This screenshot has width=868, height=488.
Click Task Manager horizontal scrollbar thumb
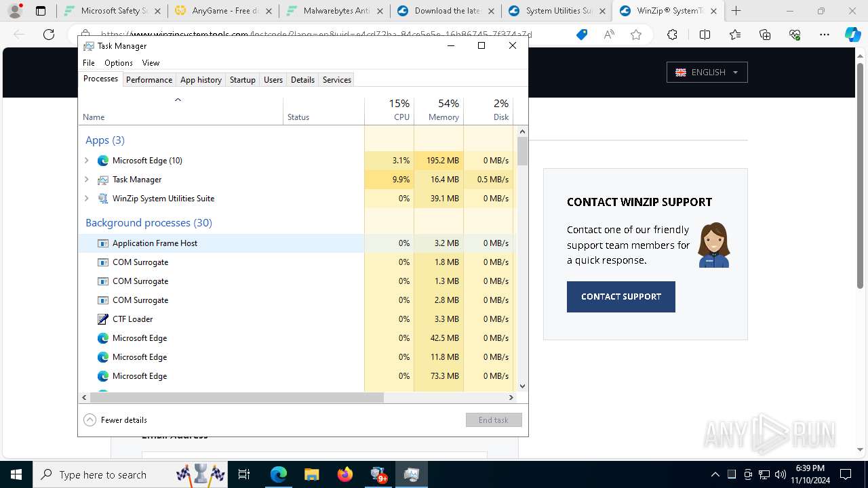point(237,398)
